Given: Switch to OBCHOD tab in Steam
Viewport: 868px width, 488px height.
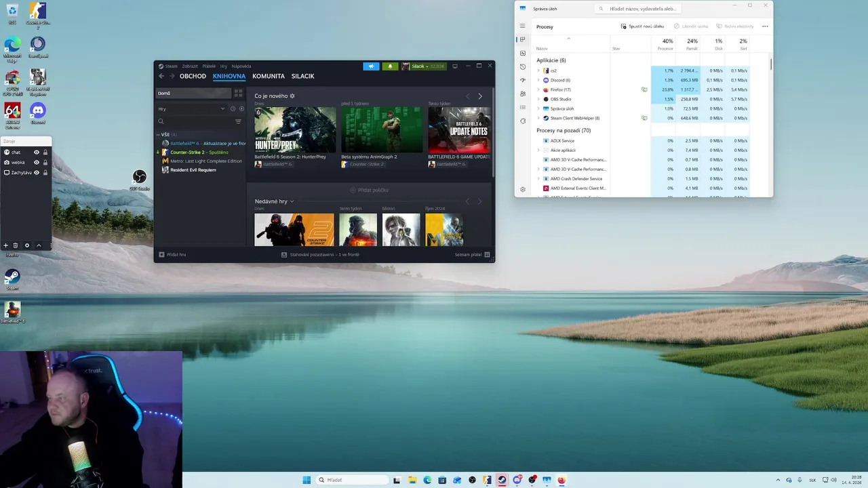Looking at the screenshot, I should [193, 77].
